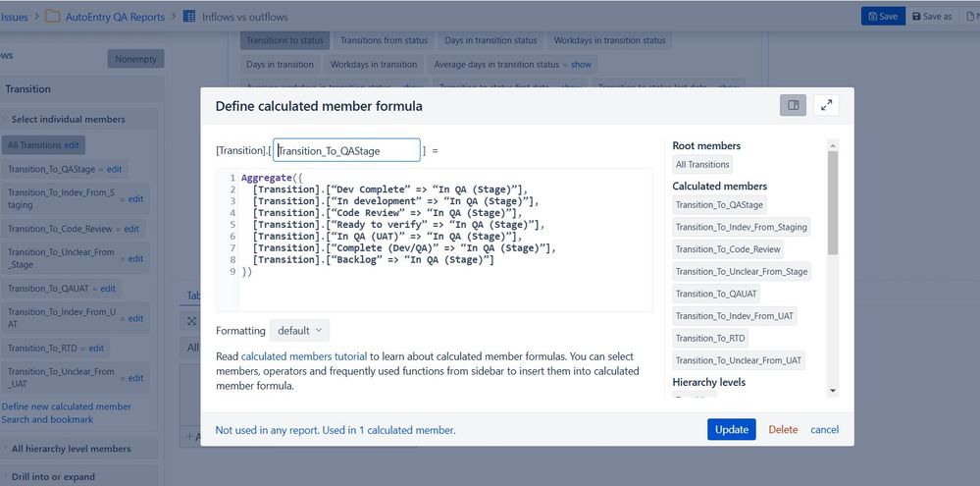The height and width of the screenshot is (486, 980).
Task: Open the Formatting default dropdown
Action: (299, 330)
